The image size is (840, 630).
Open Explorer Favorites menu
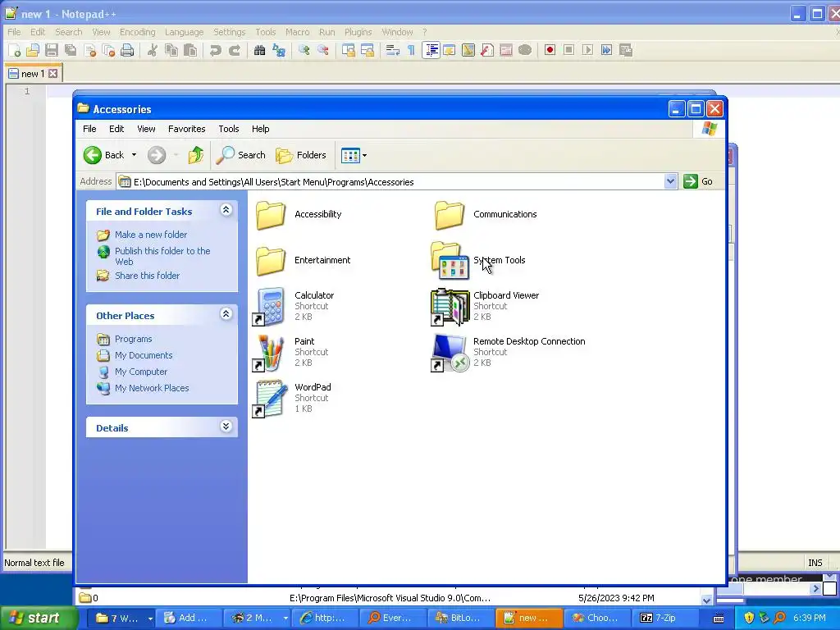click(x=186, y=129)
